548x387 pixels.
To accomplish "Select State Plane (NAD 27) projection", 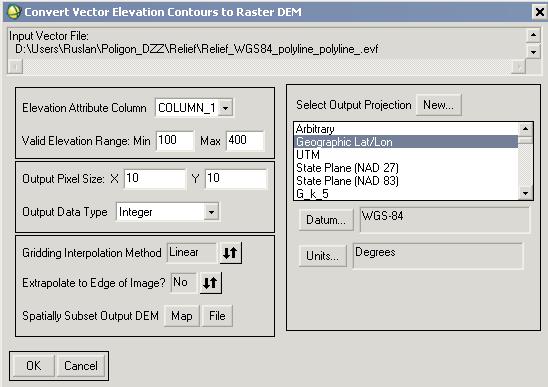I will pyautogui.click(x=406, y=168).
